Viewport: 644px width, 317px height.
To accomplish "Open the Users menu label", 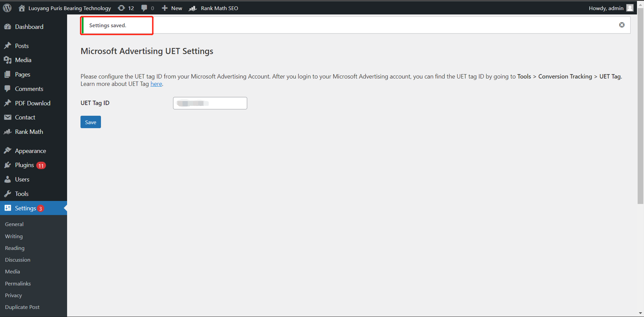I will (x=22, y=179).
